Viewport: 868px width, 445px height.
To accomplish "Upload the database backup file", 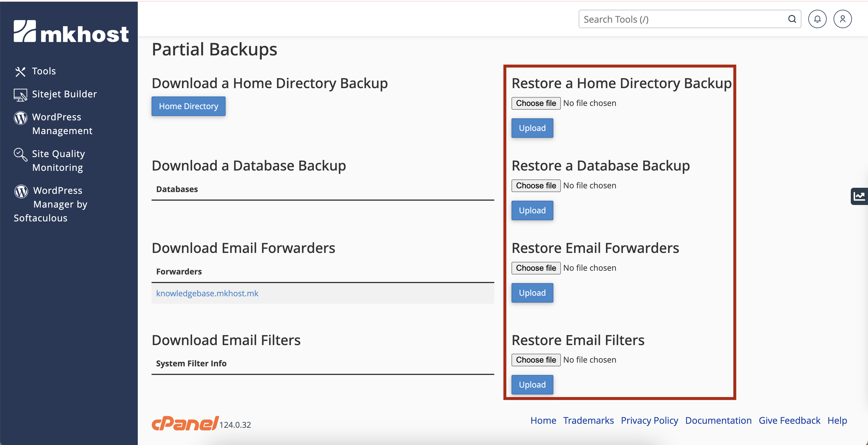I will pyautogui.click(x=532, y=210).
